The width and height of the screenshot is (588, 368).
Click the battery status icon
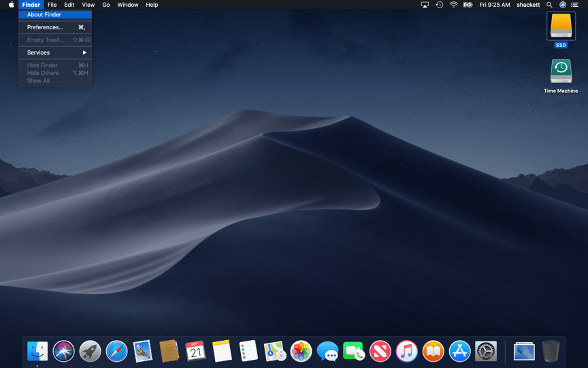pyautogui.click(x=468, y=5)
